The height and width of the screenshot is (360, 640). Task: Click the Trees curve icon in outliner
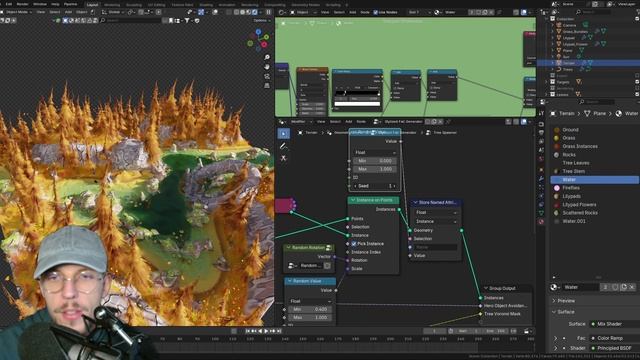pyautogui.click(x=559, y=69)
